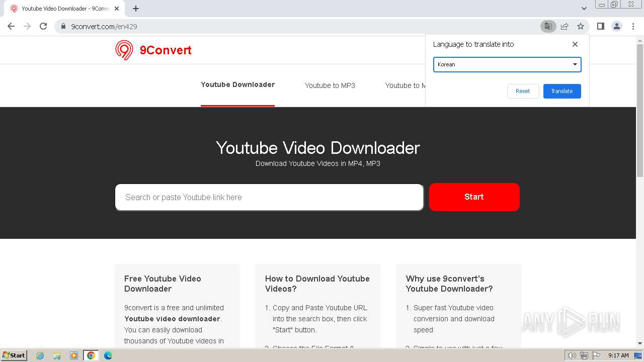Open the Chrome profile icon

pyautogui.click(x=617, y=26)
